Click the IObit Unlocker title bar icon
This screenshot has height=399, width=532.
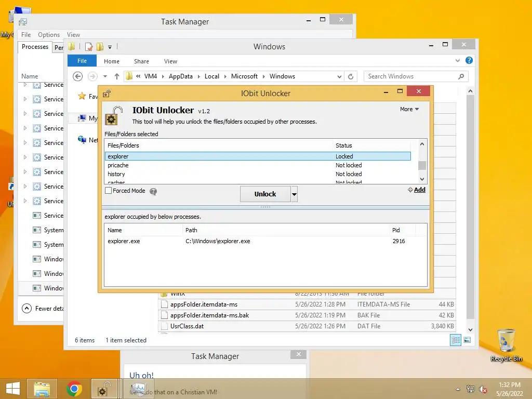click(x=107, y=94)
